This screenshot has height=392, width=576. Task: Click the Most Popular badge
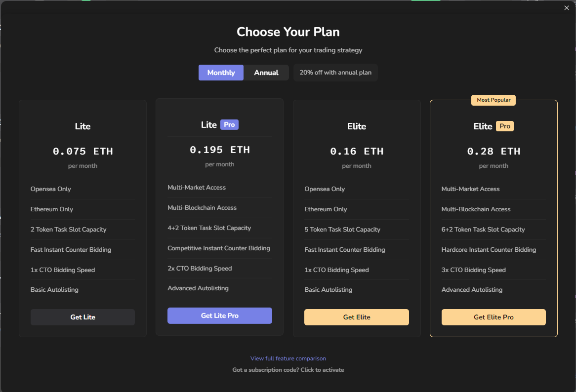pyautogui.click(x=494, y=100)
